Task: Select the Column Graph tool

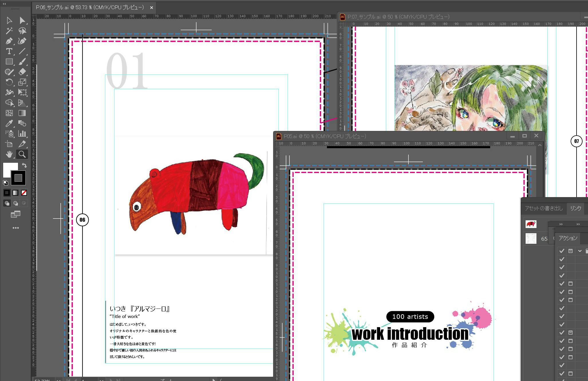Action: (x=22, y=133)
